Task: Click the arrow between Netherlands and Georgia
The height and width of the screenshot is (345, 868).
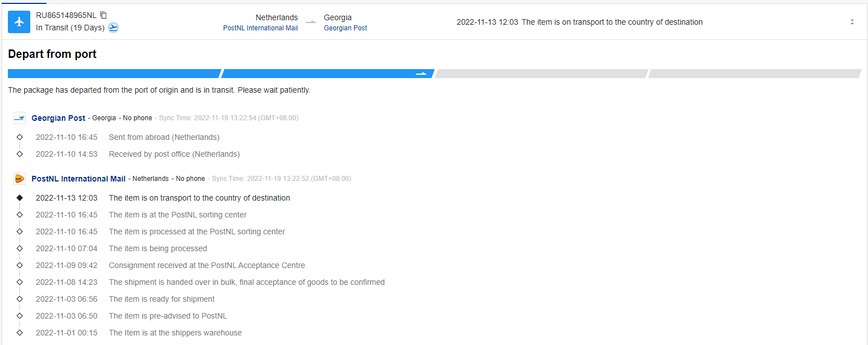Action: [311, 22]
